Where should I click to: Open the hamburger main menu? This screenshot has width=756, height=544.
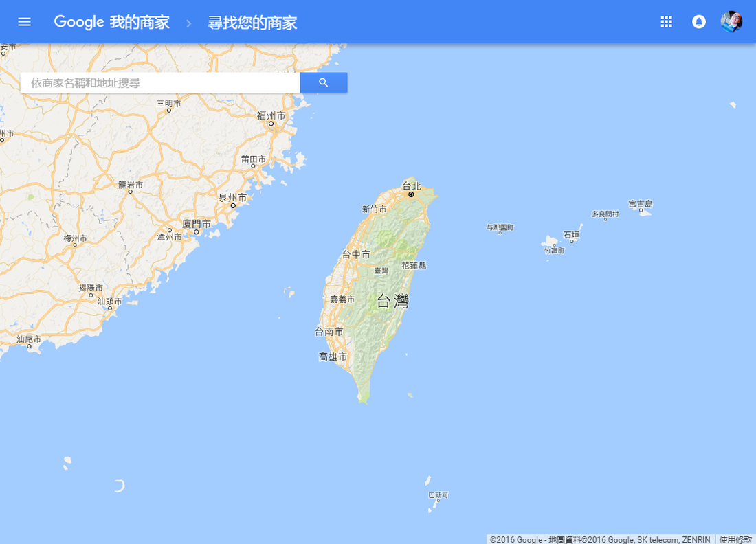click(x=24, y=22)
